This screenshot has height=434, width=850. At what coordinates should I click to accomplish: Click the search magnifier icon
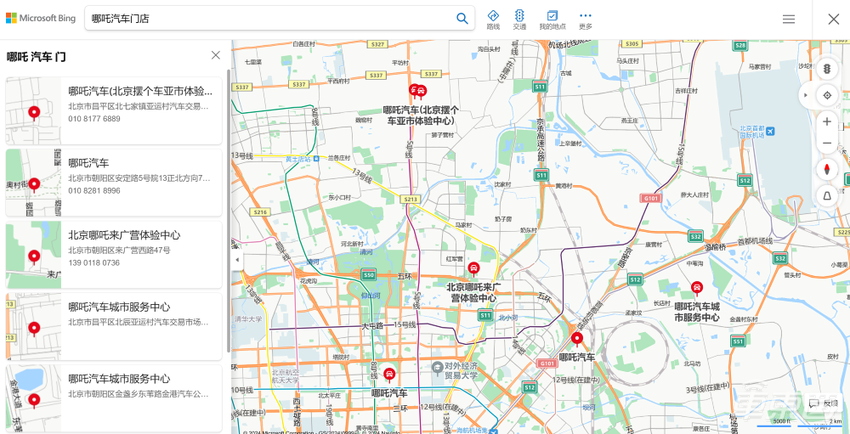(462, 18)
